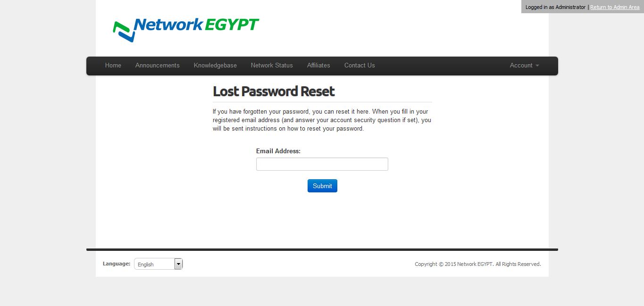Open the Contact Us page
Image resolution: width=644 pixels, height=306 pixels.
click(x=360, y=66)
